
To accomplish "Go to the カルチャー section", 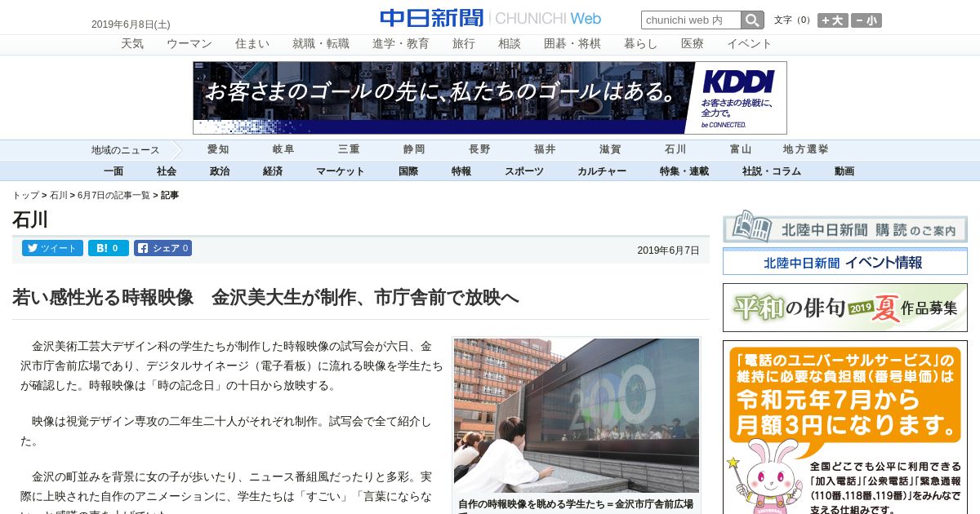I will (602, 171).
